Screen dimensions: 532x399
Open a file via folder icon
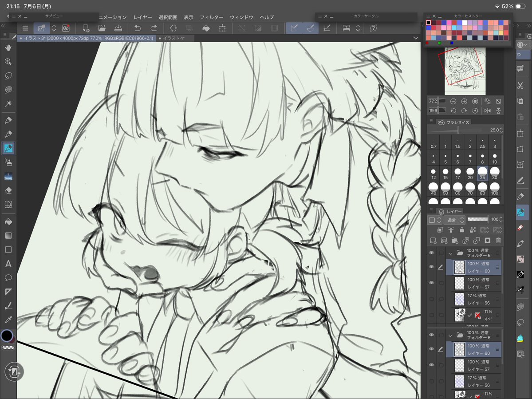[x=102, y=28]
